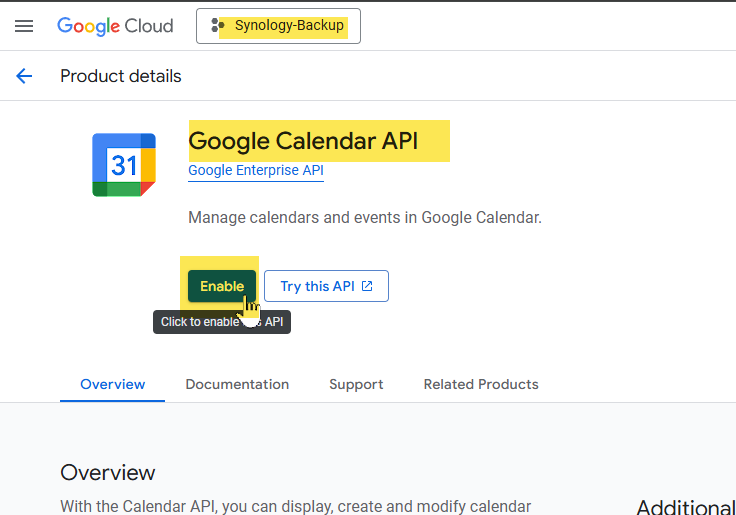Click the Google Calendar product icon

point(124,165)
